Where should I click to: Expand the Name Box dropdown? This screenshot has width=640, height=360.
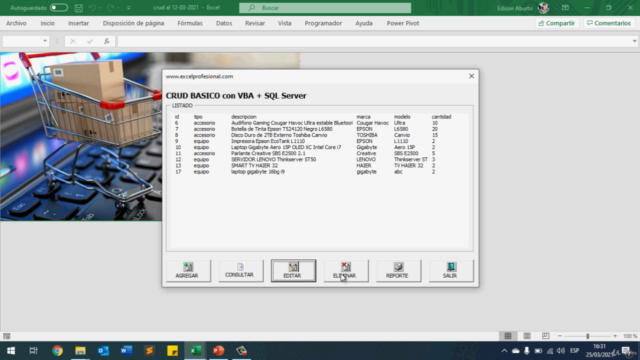tap(45, 41)
